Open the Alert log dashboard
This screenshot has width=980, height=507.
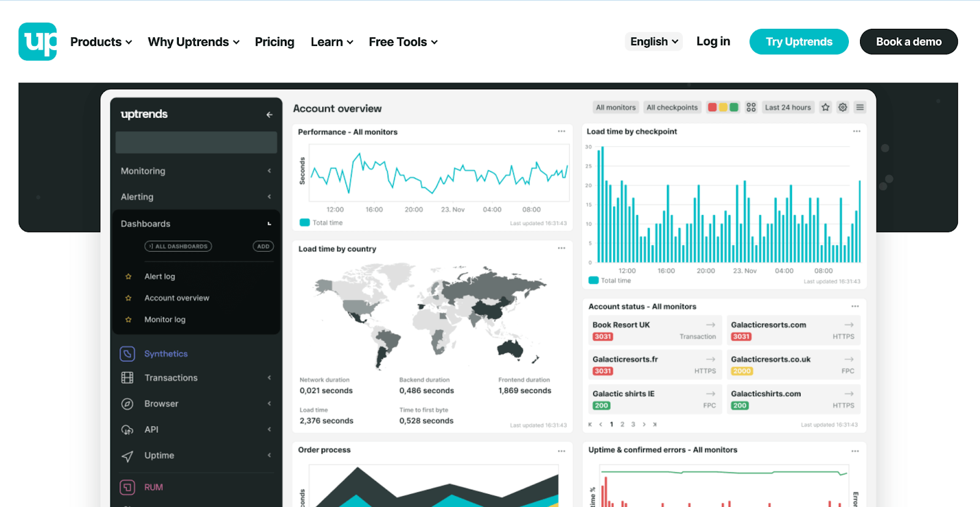160,277
